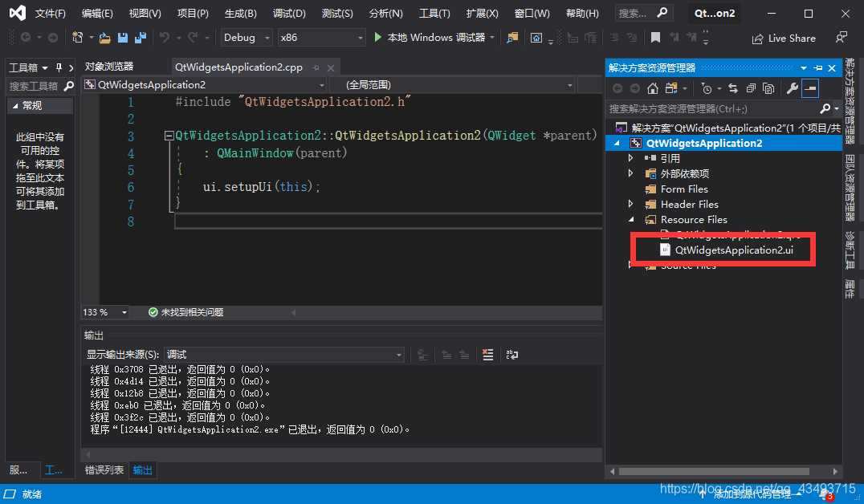Toggle the show all files icon
Image resolution: width=864 pixels, height=504 pixels.
coord(768,88)
